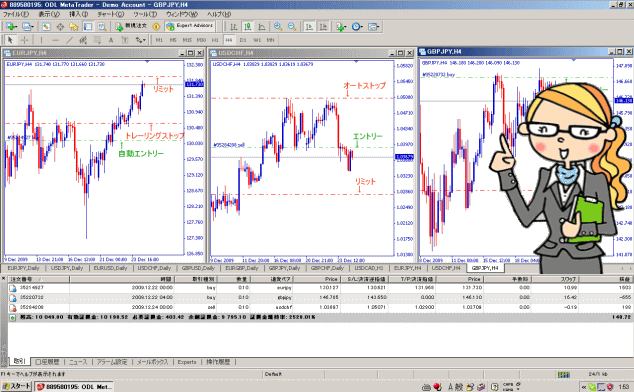The height and width of the screenshot is (392, 634).
Task: Open the new order button
Action: coord(131,26)
